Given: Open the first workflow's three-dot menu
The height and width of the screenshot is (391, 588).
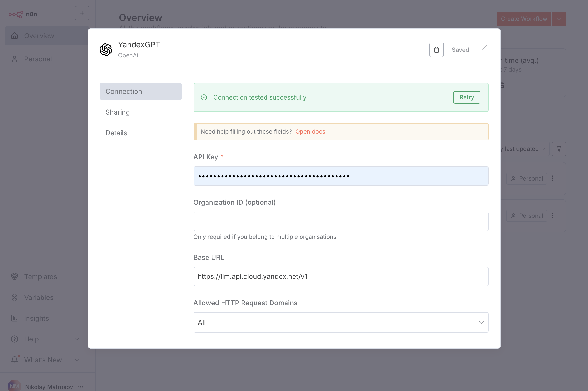Looking at the screenshot, I should (552, 178).
